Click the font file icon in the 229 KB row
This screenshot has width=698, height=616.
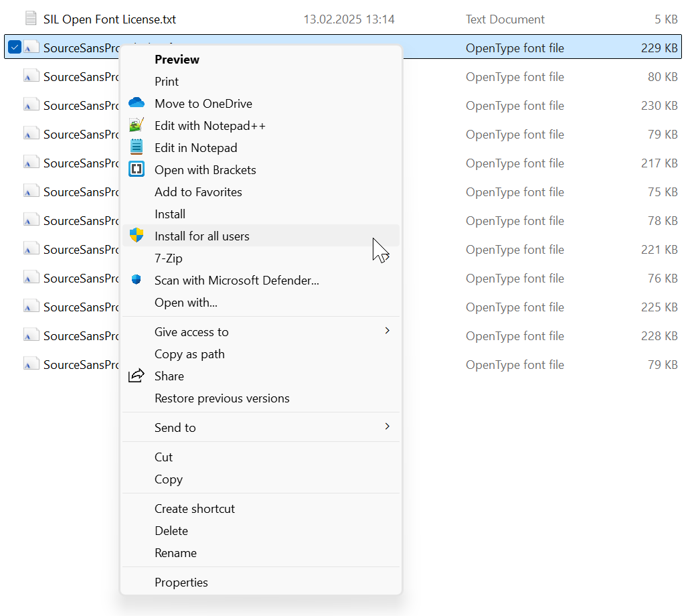coord(31,48)
